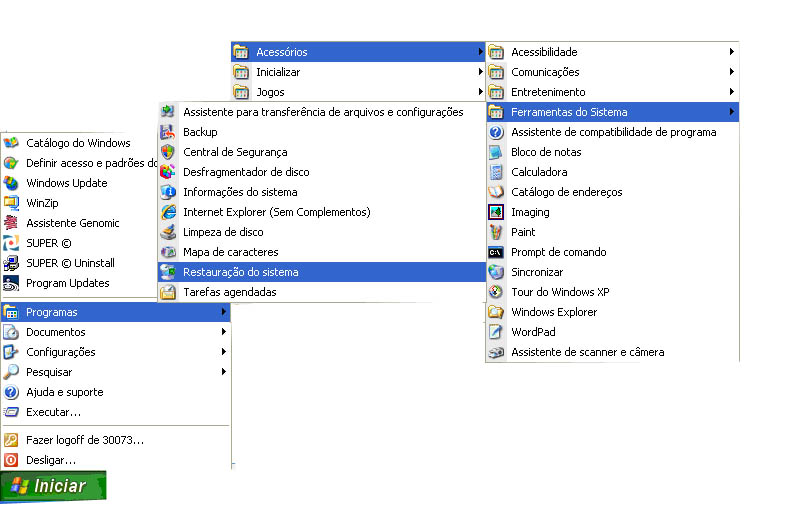Expand the Ferramentas do Sistema submenu arrow
This screenshot has width=789, height=531.
coord(732,112)
